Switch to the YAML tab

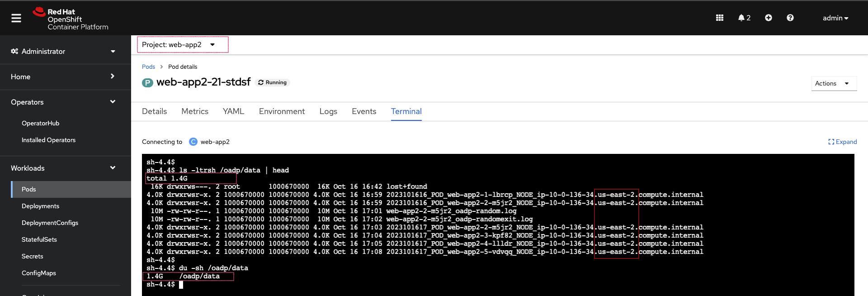(233, 111)
